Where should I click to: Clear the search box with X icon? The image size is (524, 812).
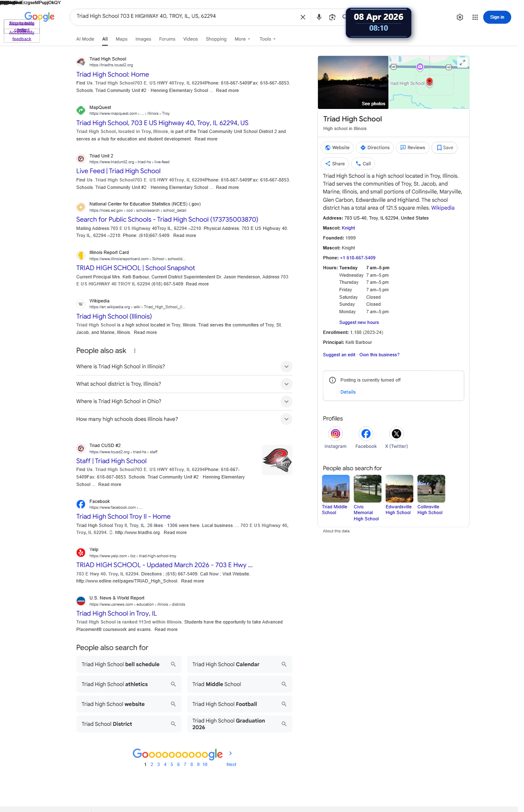pos(303,17)
